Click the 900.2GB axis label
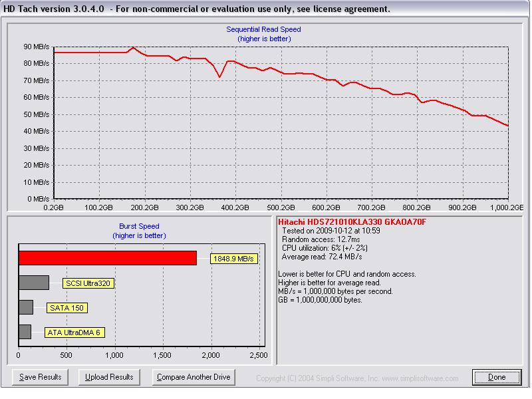532x399 pixels. point(462,207)
